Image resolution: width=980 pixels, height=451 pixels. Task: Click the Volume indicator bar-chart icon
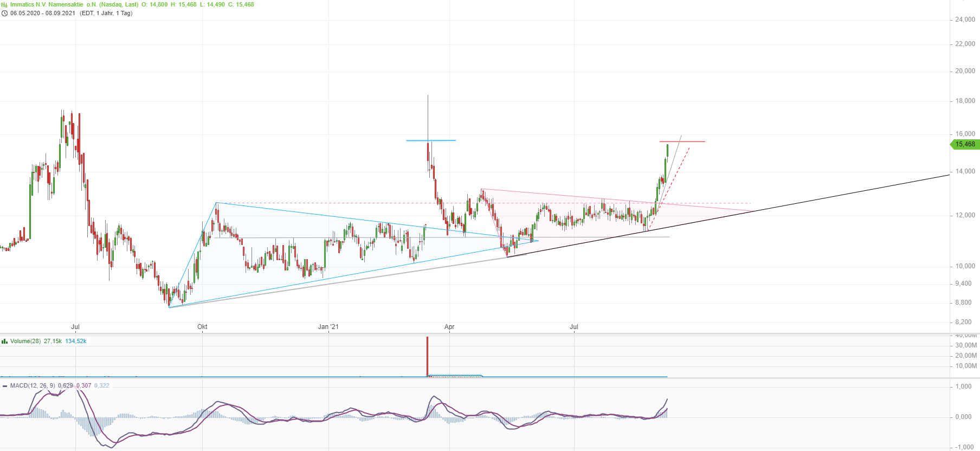(4, 342)
